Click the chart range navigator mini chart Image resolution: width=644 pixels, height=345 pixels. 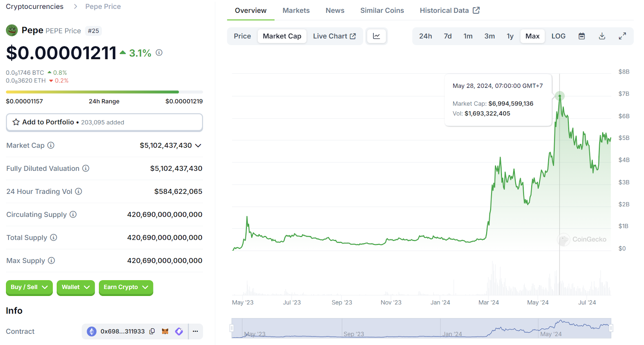[421, 328]
